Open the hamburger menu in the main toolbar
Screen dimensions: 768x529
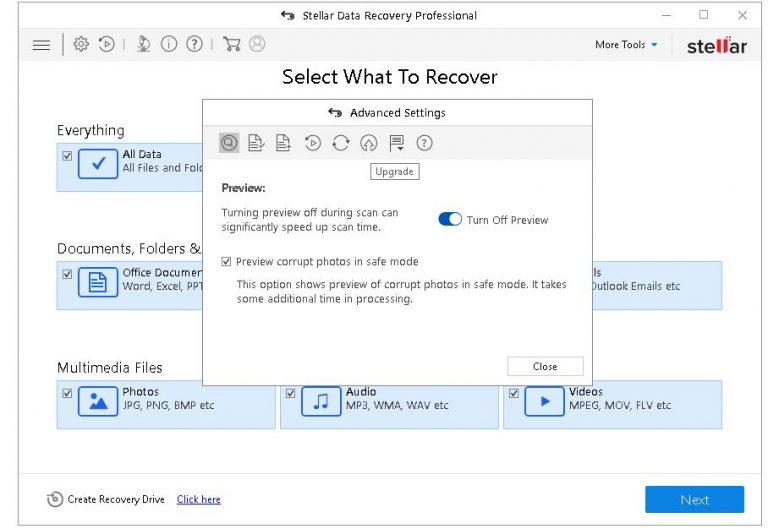tap(41, 45)
